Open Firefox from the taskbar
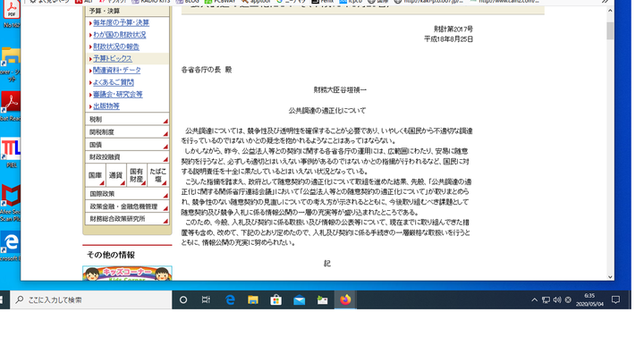Viewport: 644px width, 362px height. pos(345,300)
